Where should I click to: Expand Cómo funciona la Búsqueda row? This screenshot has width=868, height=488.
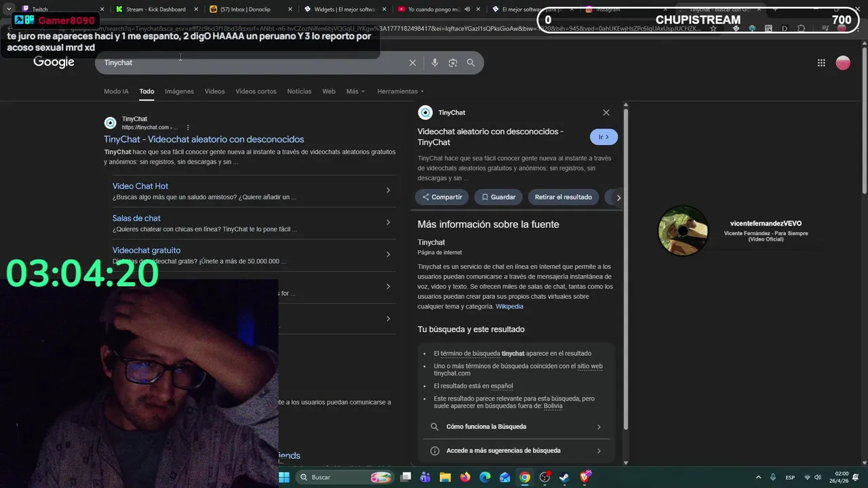[x=516, y=427]
